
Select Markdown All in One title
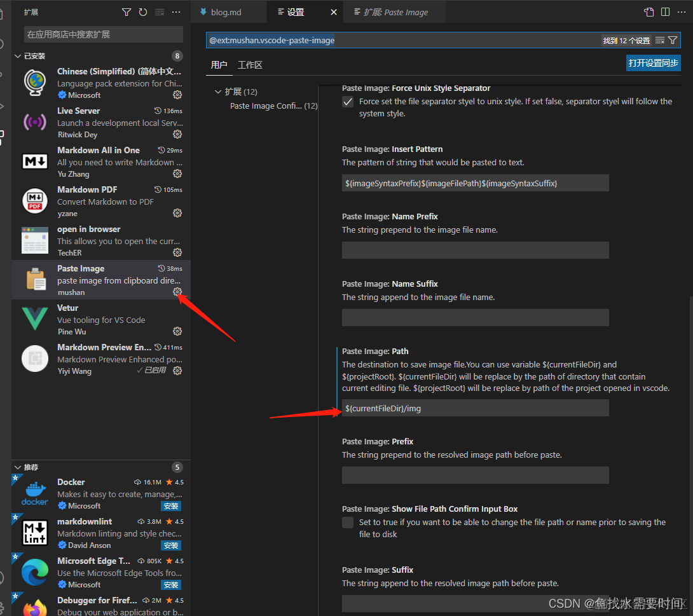(99, 150)
